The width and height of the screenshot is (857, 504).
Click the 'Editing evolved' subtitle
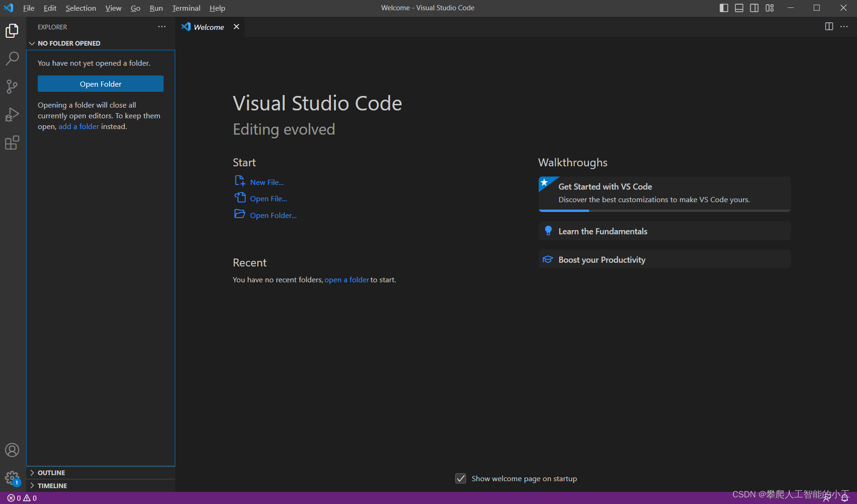(284, 129)
